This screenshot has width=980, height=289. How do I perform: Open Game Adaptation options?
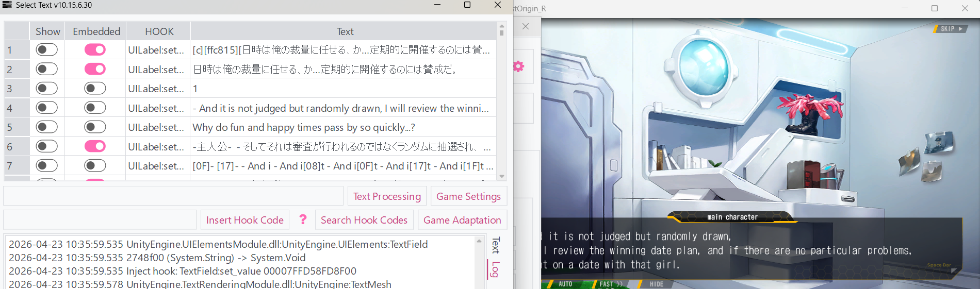tap(462, 220)
